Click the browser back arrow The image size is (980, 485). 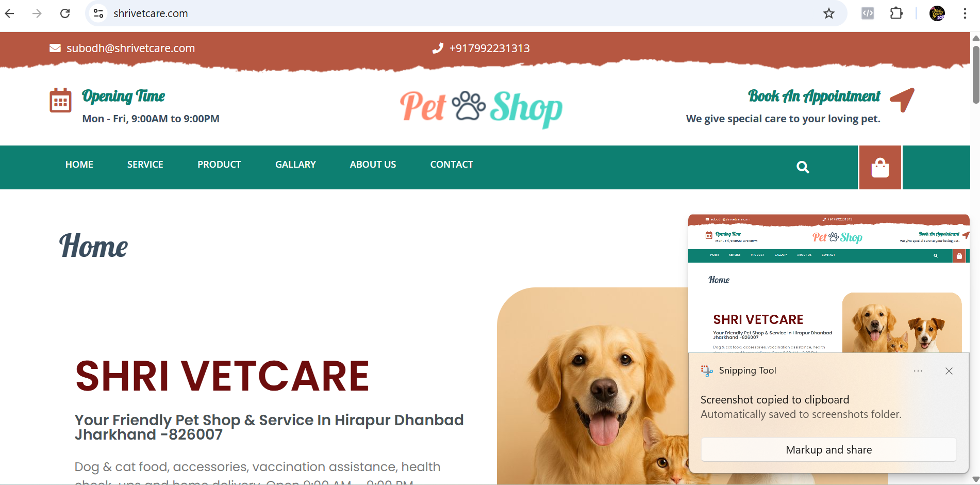point(9,13)
